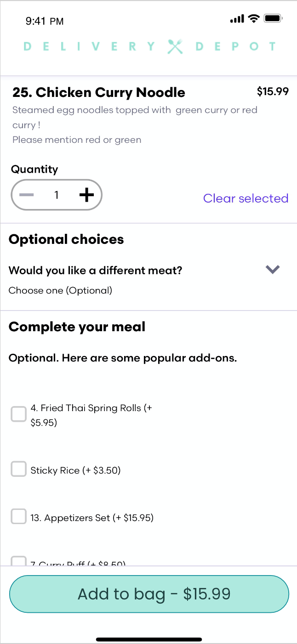Tick the Sticky Rice checkbox
Image resolution: width=297 pixels, height=644 pixels.
click(18, 469)
